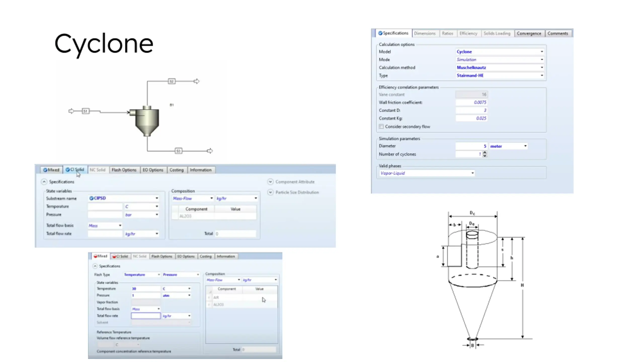644x362 pixels.
Task: Expand Component Attribute section
Action: [270, 182]
